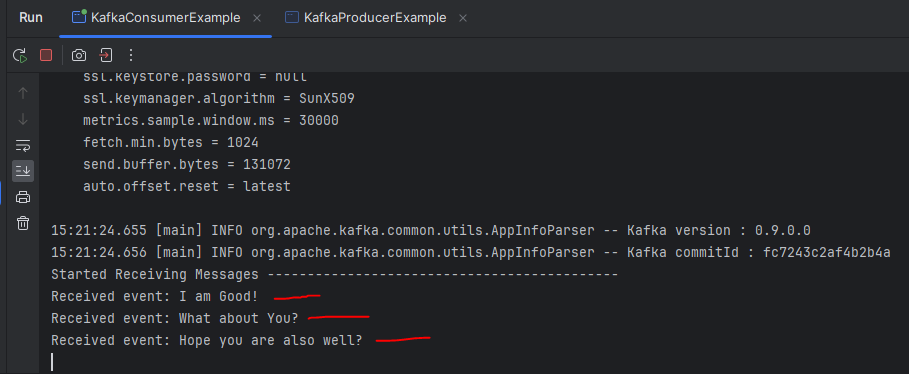Click the Kafka commitId log line
909x374 pixels.
[471, 252]
